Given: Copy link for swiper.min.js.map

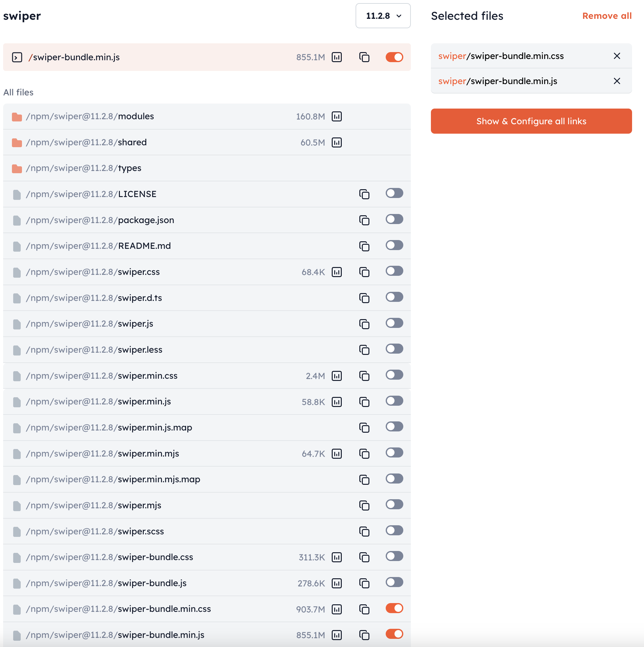Looking at the screenshot, I should [x=364, y=428].
